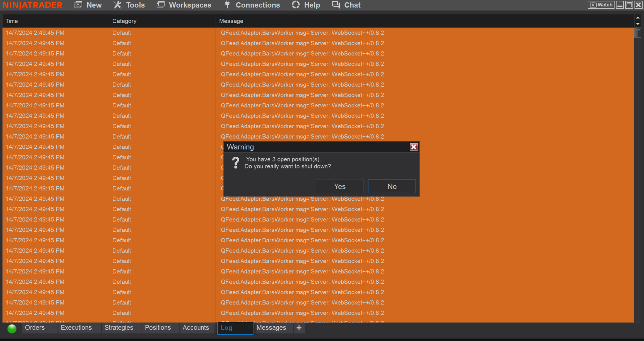Open the Help menu

pyautogui.click(x=306, y=5)
